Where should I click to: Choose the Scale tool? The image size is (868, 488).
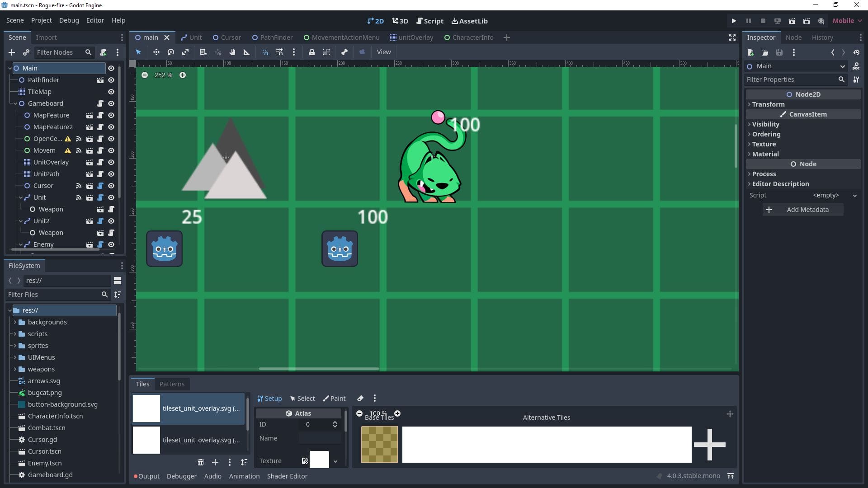(185, 52)
